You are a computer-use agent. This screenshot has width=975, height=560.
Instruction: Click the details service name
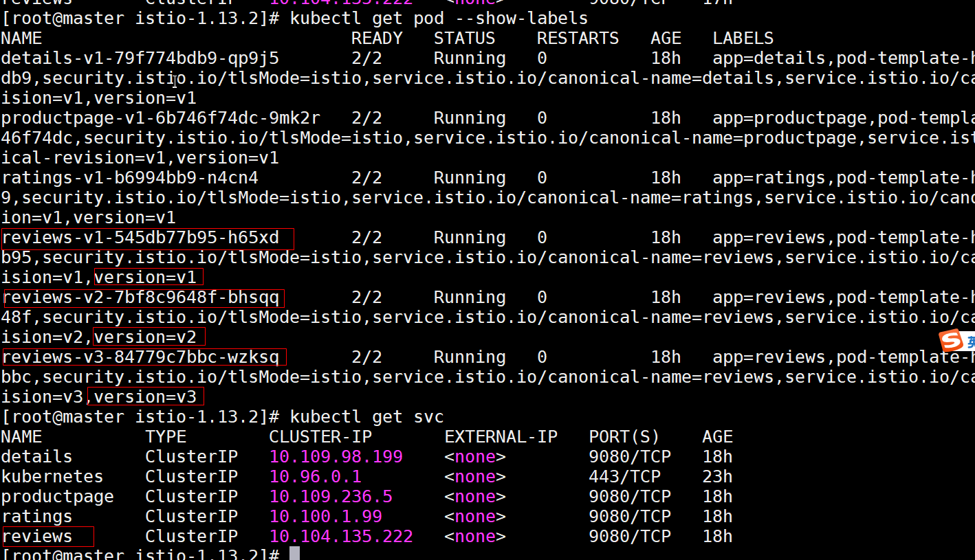coord(37,457)
